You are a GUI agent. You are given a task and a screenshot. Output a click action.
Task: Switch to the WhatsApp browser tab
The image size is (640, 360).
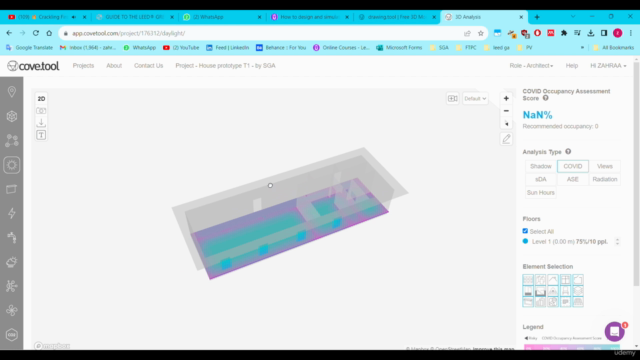pos(222,17)
